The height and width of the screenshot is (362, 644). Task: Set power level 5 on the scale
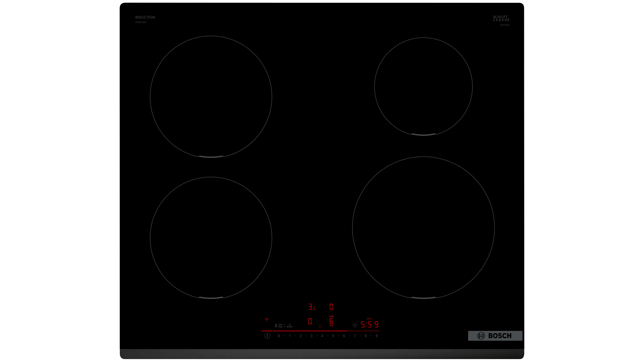click(x=333, y=336)
